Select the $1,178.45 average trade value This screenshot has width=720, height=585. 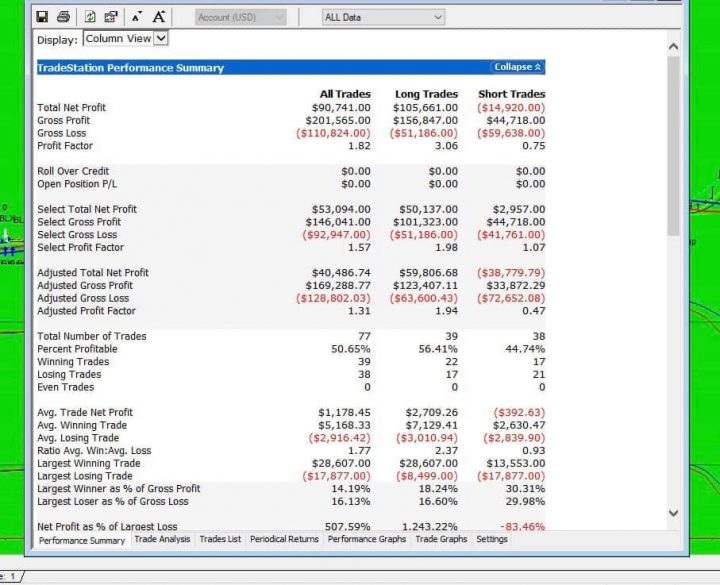344,412
